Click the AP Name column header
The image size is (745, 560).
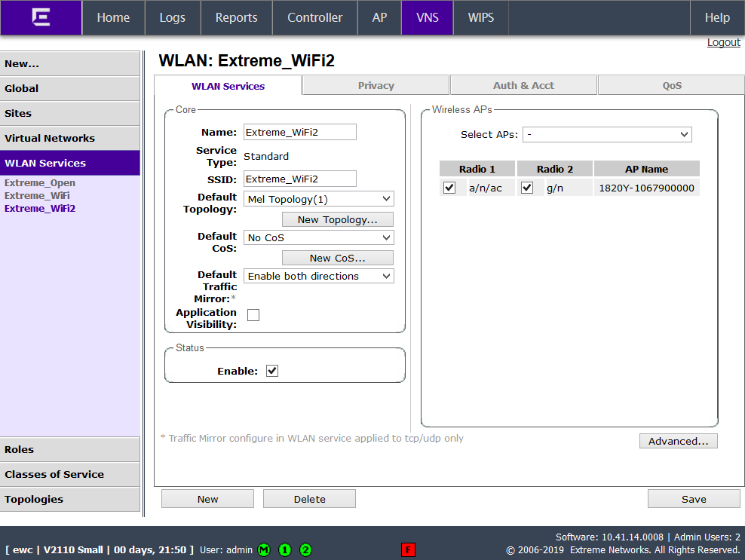(647, 169)
